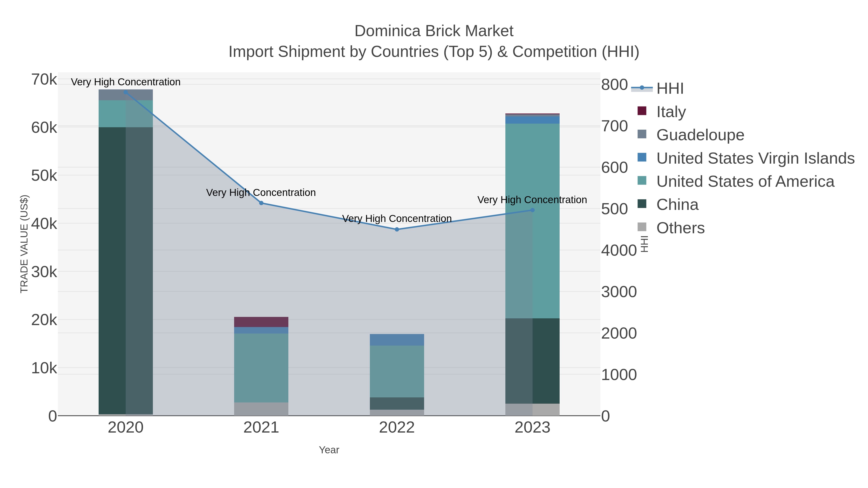Image resolution: width=868 pixels, height=488 pixels.
Task: Toggle the HHI line series in legend
Action: click(657, 88)
